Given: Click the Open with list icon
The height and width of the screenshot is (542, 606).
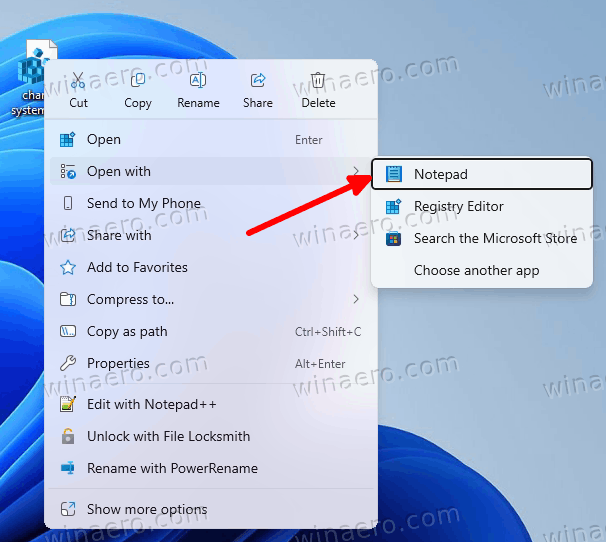Looking at the screenshot, I should [68, 171].
